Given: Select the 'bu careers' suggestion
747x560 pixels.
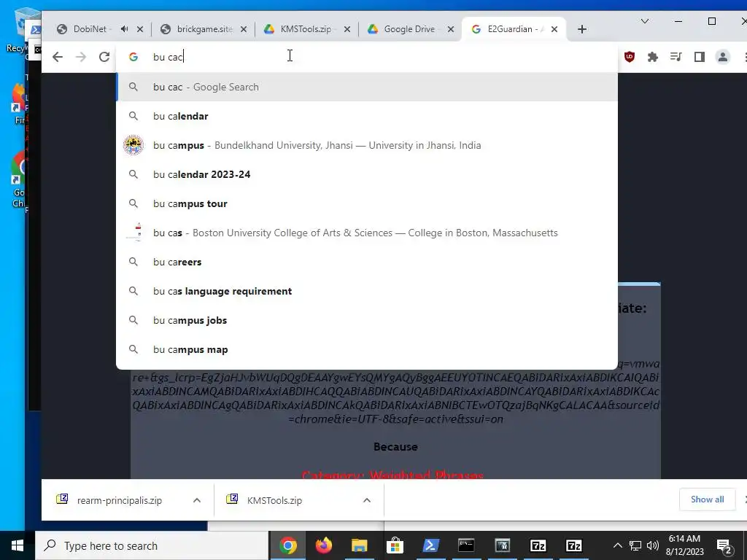Looking at the screenshot, I should coord(367,262).
